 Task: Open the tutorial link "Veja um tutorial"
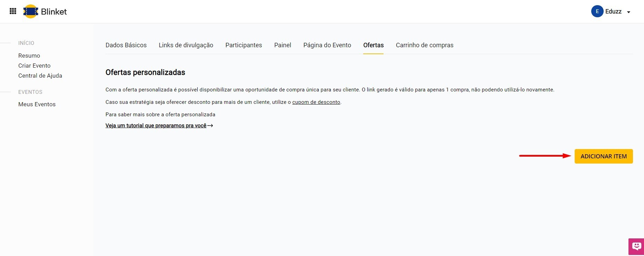pos(156,126)
